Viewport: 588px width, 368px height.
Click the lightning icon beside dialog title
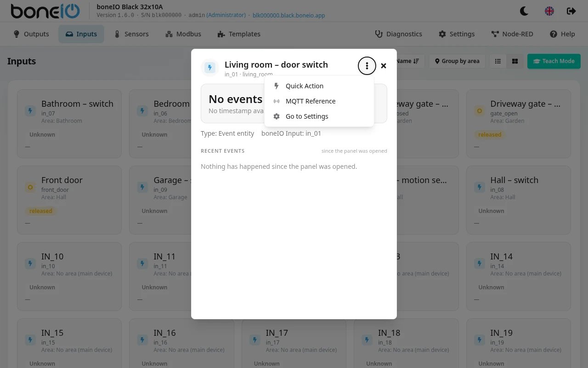pyautogui.click(x=210, y=68)
